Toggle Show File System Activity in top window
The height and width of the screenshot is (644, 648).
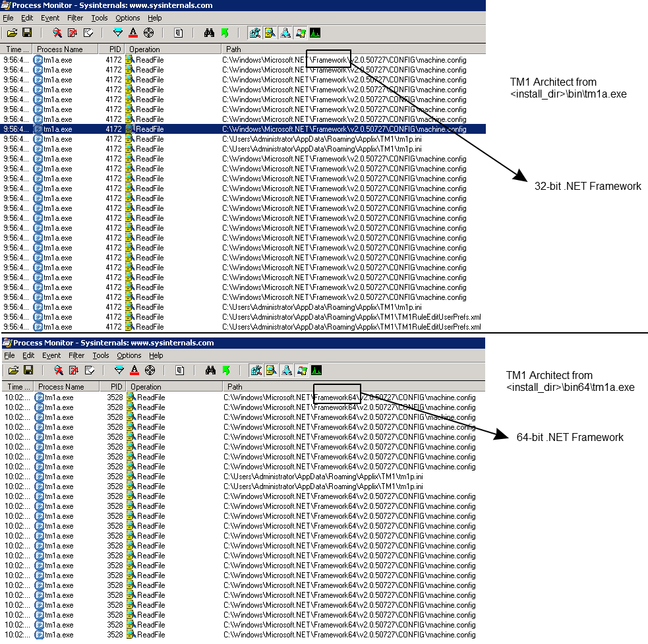click(270, 33)
